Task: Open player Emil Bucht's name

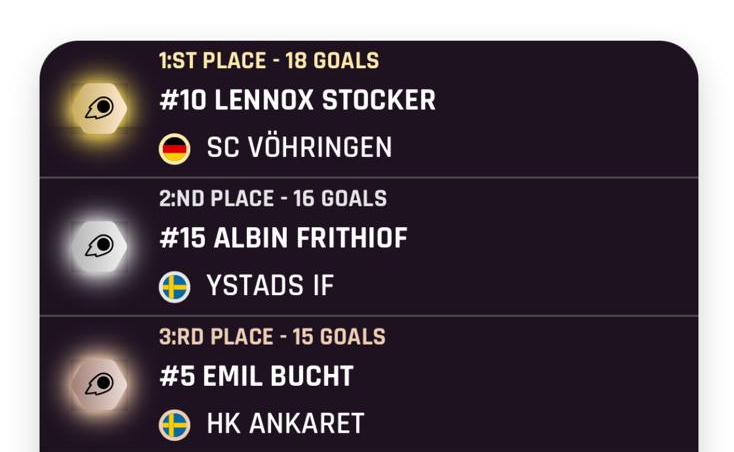Action: (278, 377)
